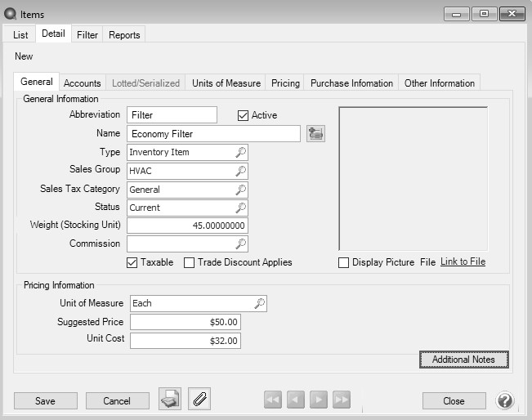The height and width of the screenshot is (420, 532).
Task: Go to previous record arrow
Action: 296,400
